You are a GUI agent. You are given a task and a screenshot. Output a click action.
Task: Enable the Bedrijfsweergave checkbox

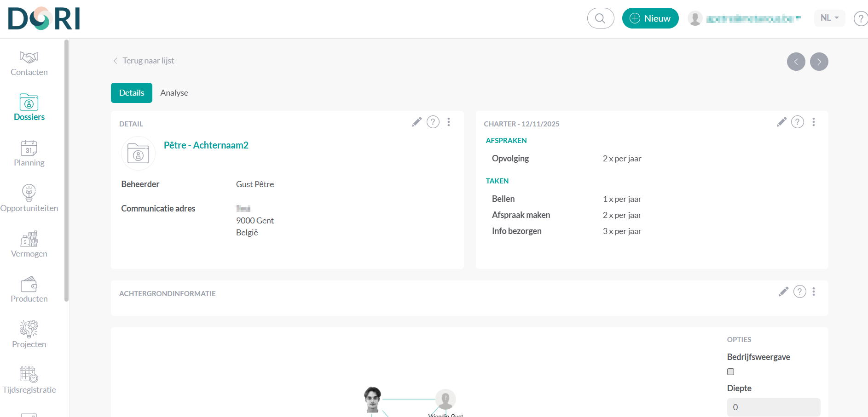(x=730, y=371)
